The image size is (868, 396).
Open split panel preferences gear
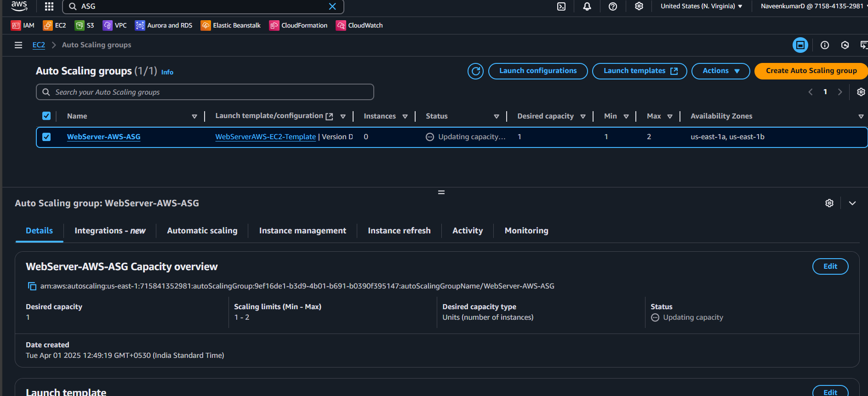click(829, 203)
